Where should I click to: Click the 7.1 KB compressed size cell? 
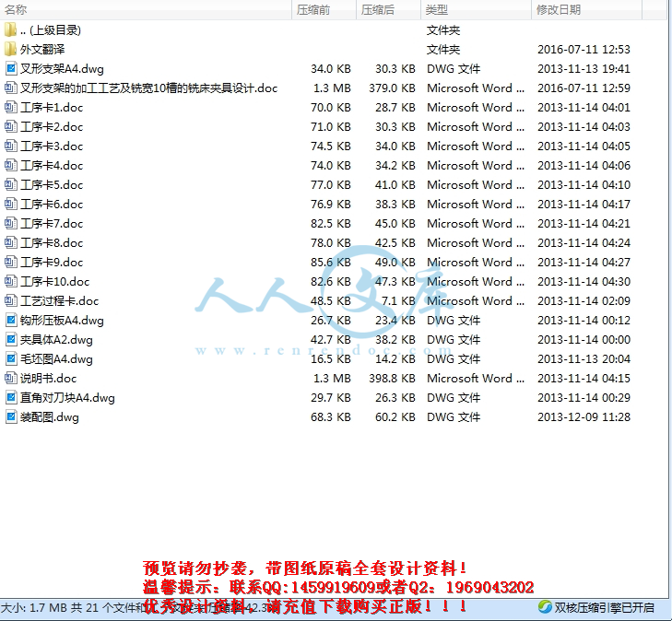tap(399, 300)
